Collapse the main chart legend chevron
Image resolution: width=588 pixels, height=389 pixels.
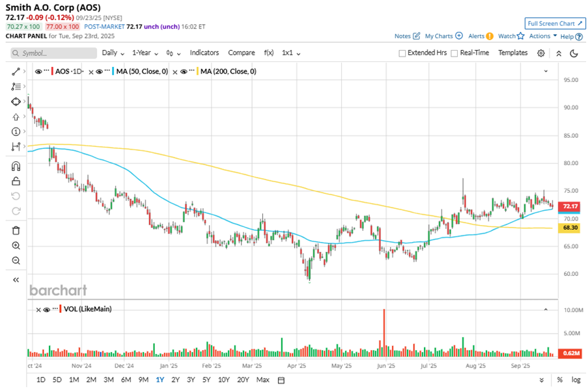coord(546,71)
